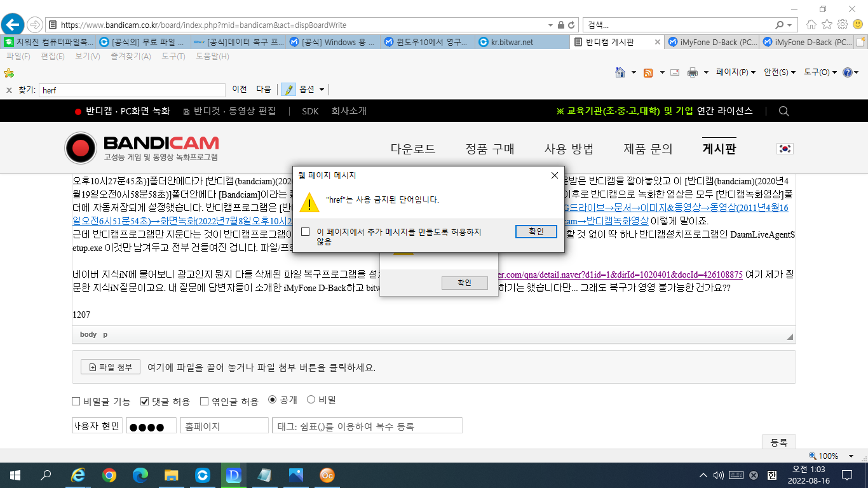Click the highlight matches pencil icon

[288, 90]
